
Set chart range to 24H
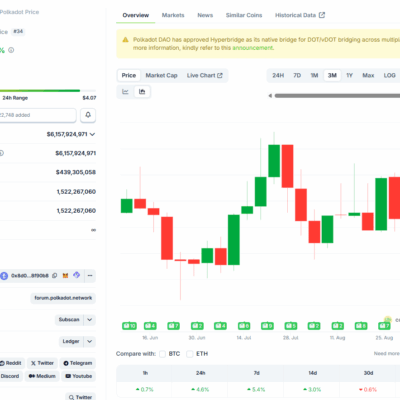click(278, 75)
